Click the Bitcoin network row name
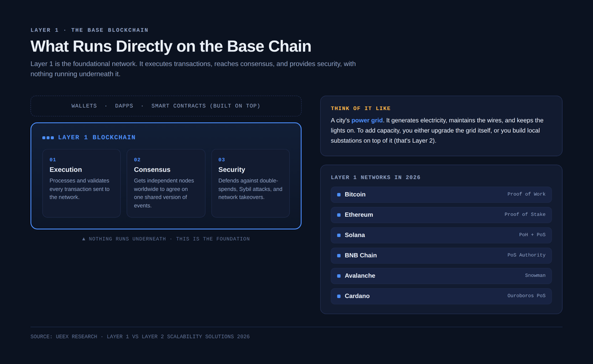 coord(355,194)
